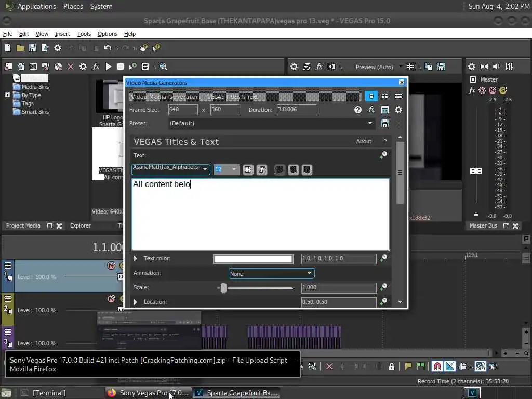Viewport: 532px width, 399px height.
Task: Open a project with the folder icon
Action: tap(20, 48)
